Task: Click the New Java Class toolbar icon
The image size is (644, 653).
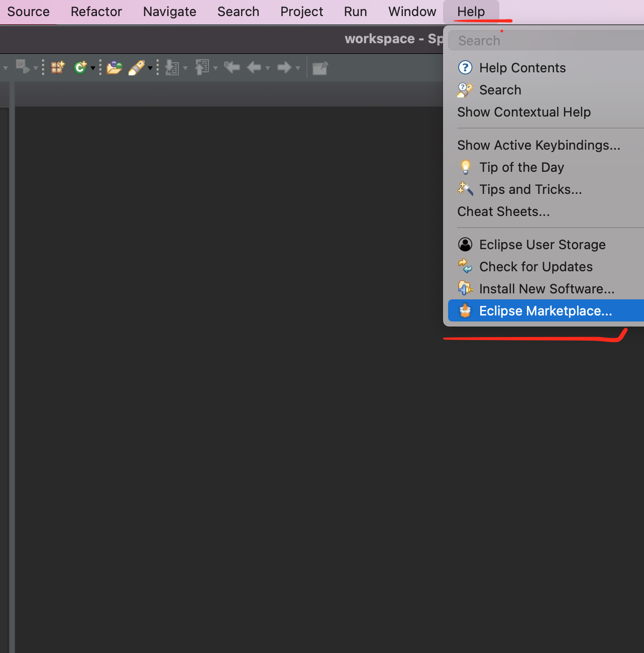Action: tap(80, 67)
